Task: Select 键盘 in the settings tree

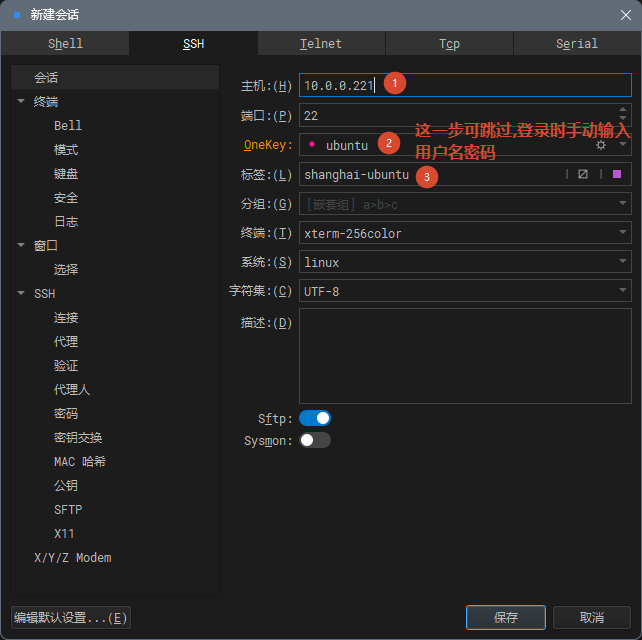Action: coord(66,174)
